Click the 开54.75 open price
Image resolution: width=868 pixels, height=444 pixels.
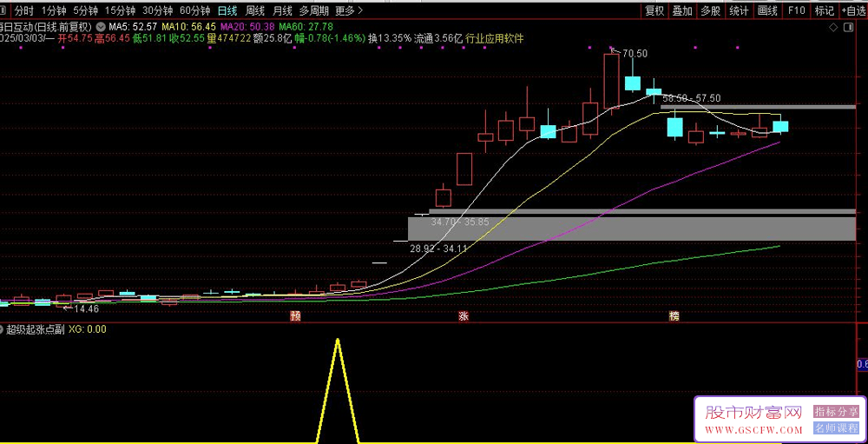pyautogui.click(x=76, y=38)
